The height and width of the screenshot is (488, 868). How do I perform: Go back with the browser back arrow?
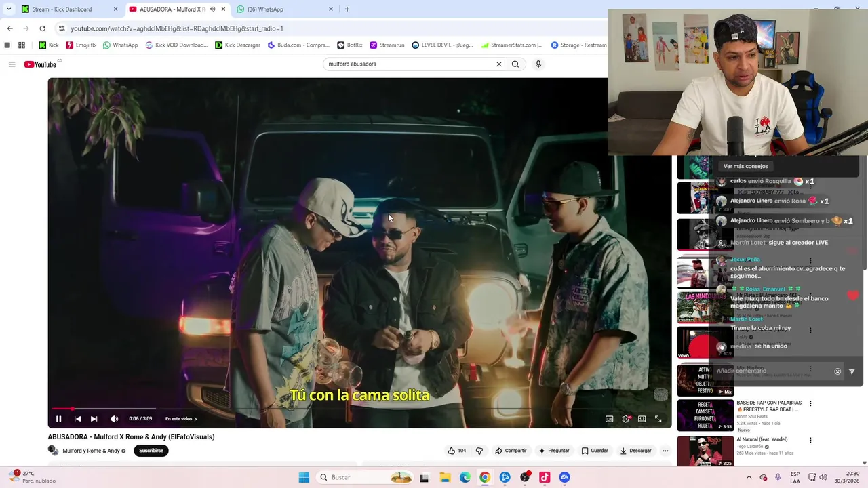[9, 28]
